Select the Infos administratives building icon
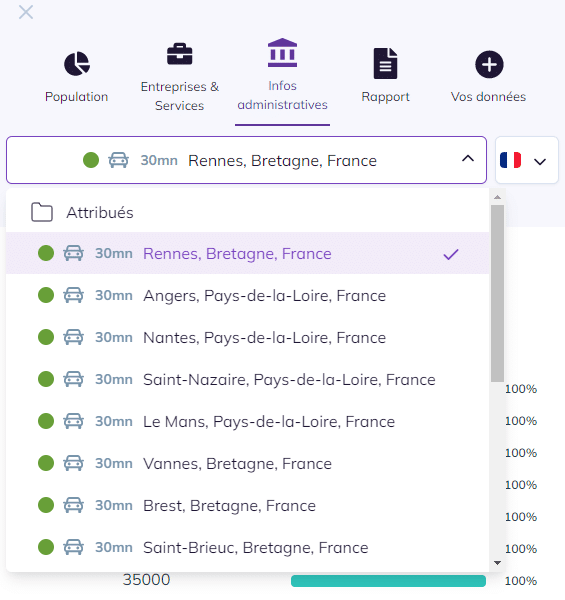The height and width of the screenshot is (600, 565). (282, 53)
